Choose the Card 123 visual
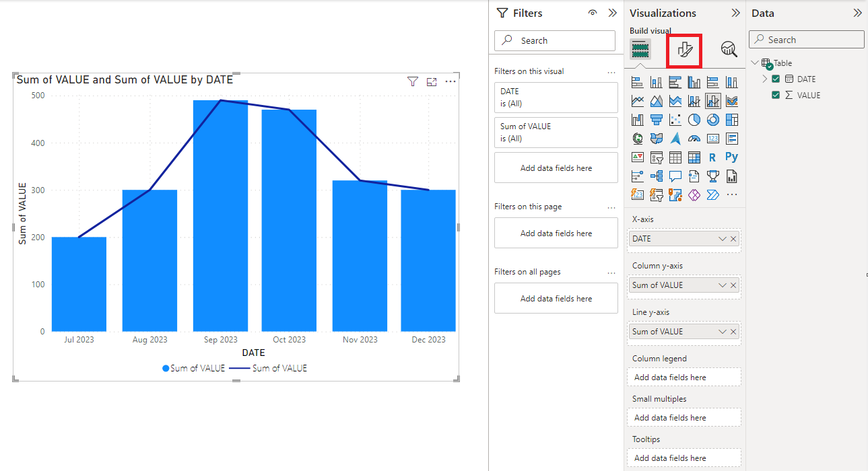The image size is (868, 471). [x=713, y=139]
